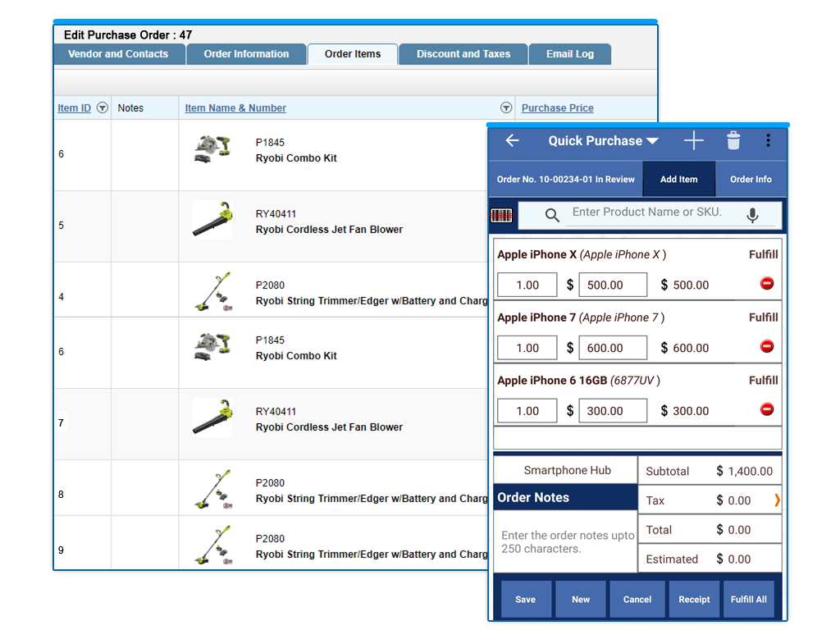Edit price field 600.00 for iPhone 7

(x=613, y=348)
